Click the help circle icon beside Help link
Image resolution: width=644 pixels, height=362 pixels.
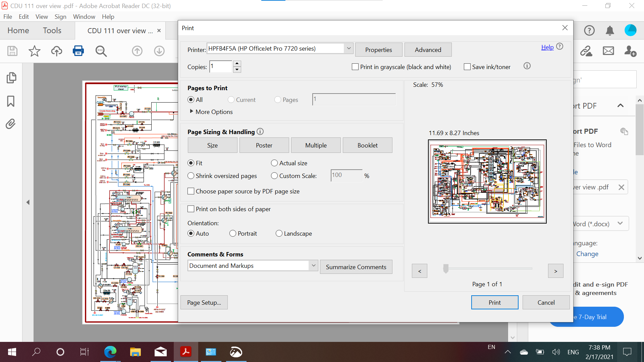[x=560, y=46]
